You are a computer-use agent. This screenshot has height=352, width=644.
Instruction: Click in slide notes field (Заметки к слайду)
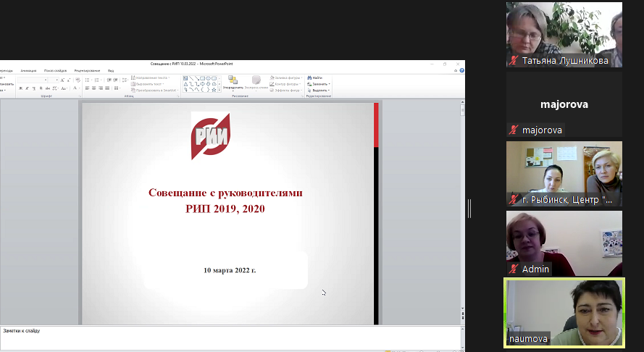tap(230, 338)
